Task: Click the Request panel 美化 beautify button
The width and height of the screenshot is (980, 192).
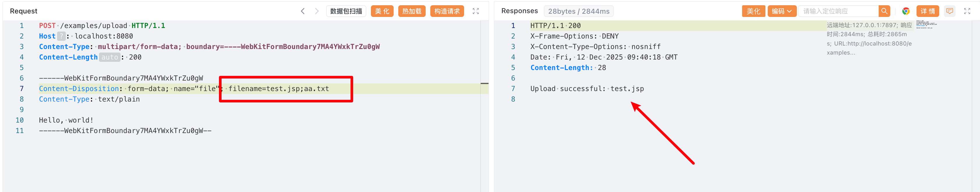Action: (x=382, y=11)
